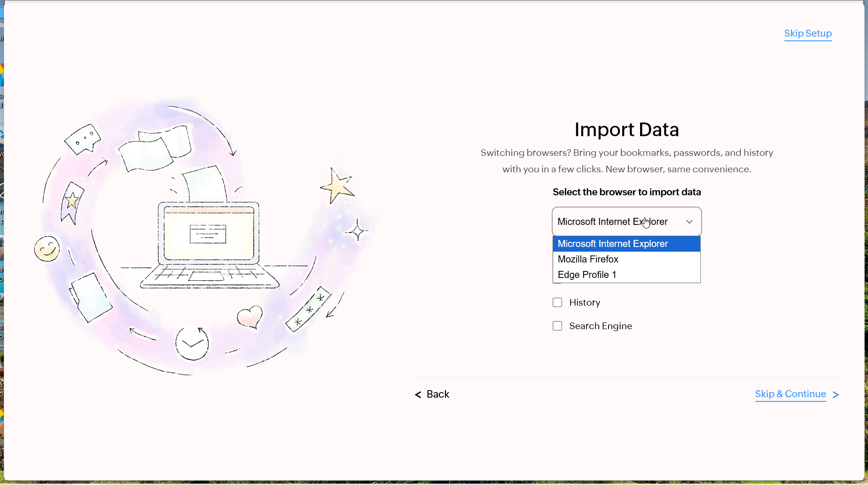Enable the History checkbox
This screenshot has width=868, height=485.
[x=557, y=302]
